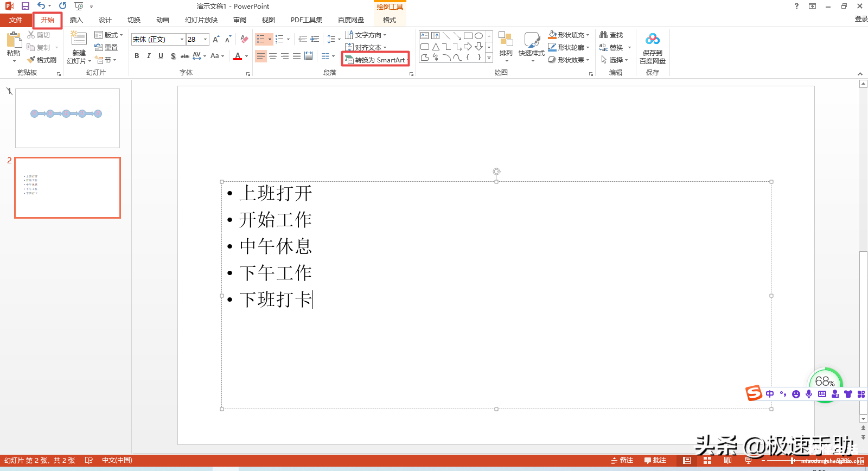Open the File tab (文件)

[16, 20]
